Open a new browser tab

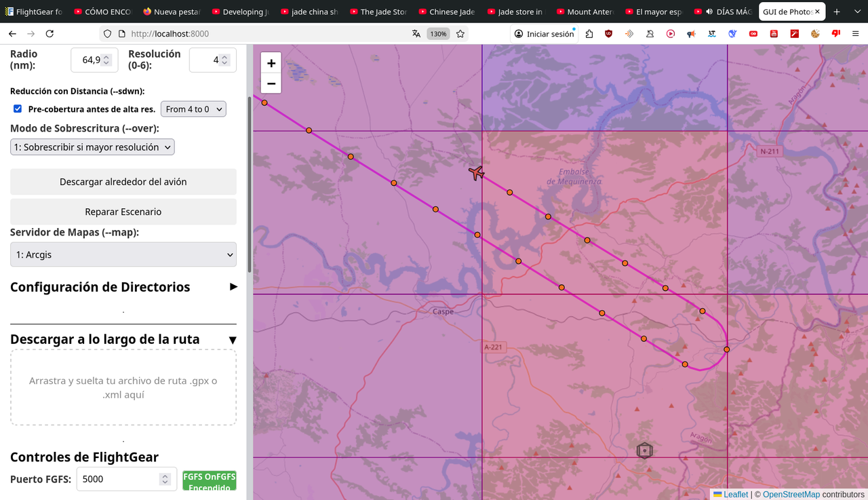(x=837, y=12)
